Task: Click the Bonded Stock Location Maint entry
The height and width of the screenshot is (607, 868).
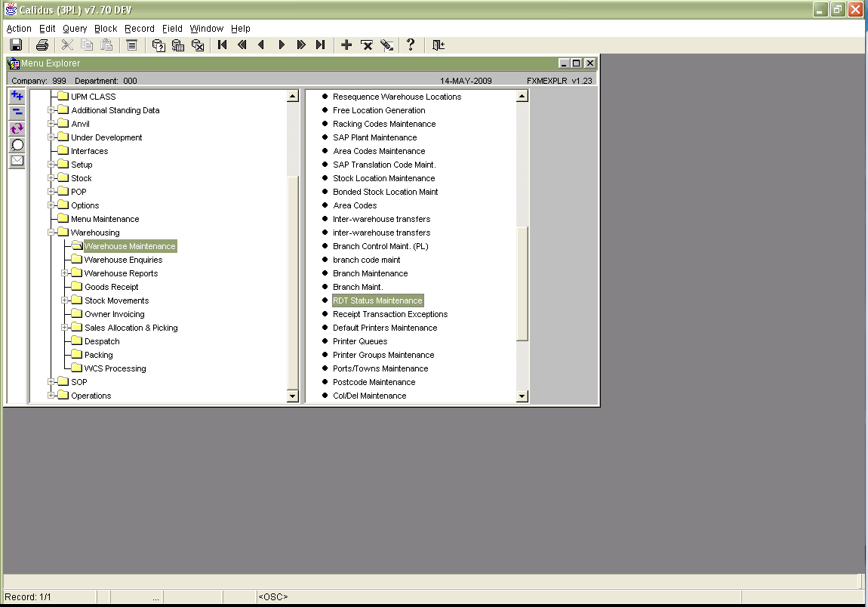Action: pos(385,192)
